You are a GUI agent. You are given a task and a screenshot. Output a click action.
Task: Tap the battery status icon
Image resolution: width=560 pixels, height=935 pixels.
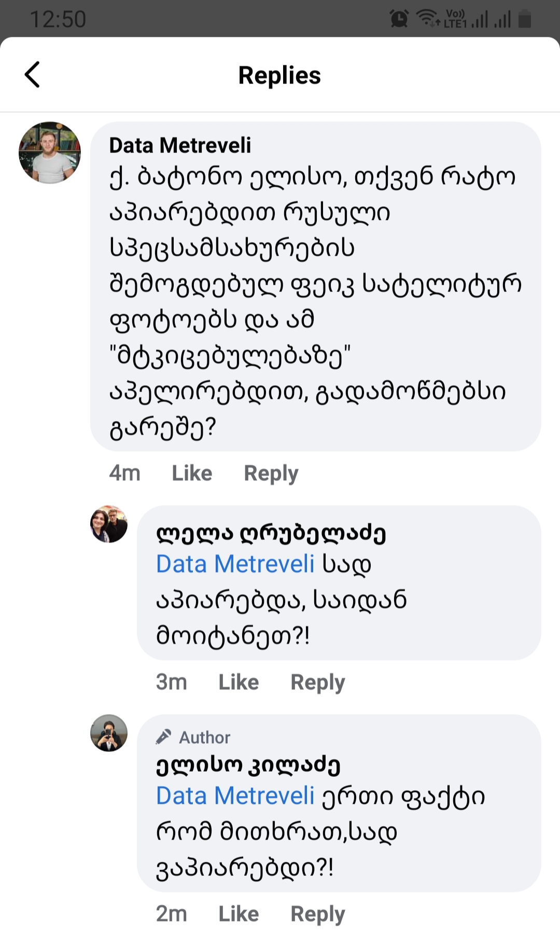tap(525, 19)
